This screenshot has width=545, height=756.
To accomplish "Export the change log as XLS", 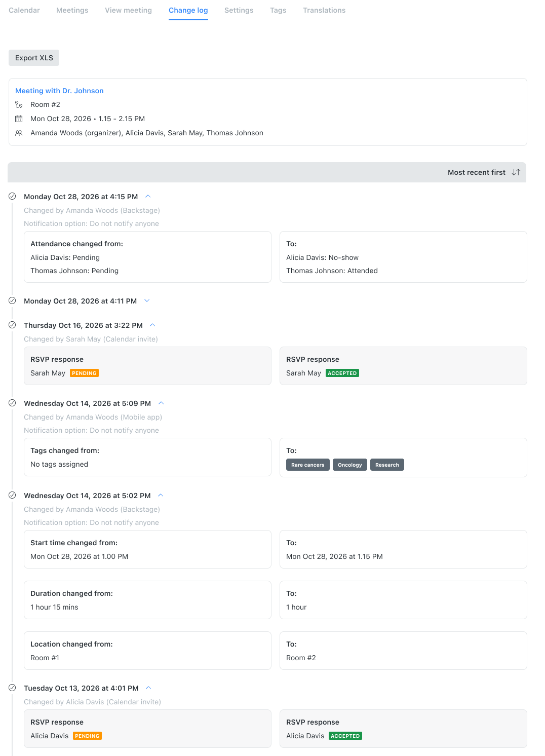I will pos(34,58).
